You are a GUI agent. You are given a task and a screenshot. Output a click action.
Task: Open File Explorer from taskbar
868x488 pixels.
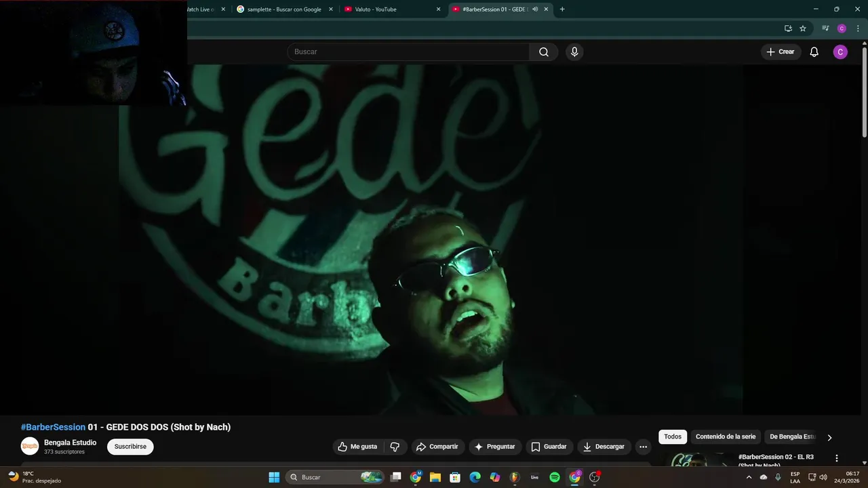[435, 477]
